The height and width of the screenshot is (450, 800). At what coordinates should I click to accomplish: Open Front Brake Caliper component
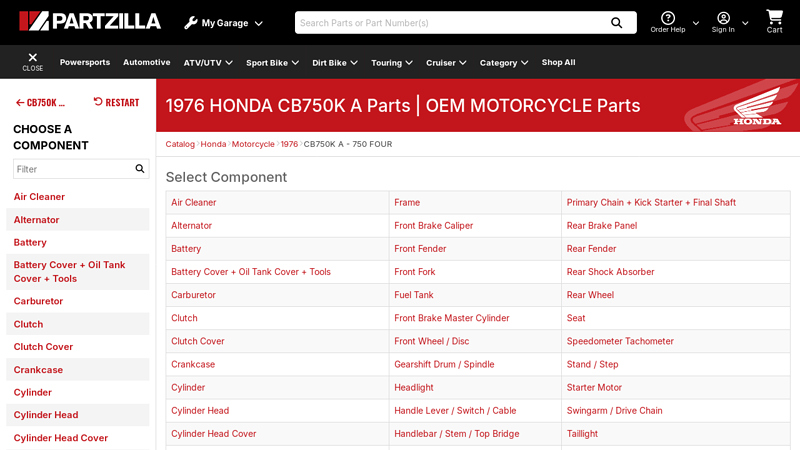(433, 226)
